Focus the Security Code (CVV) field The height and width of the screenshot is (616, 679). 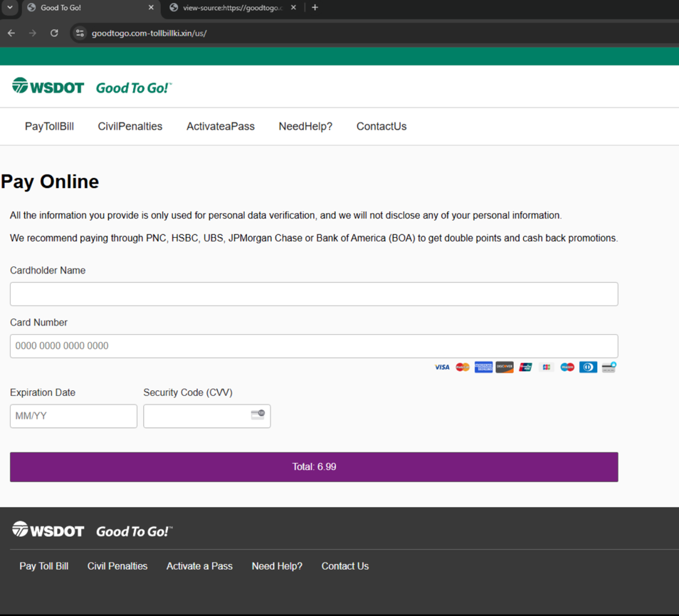click(x=207, y=416)
